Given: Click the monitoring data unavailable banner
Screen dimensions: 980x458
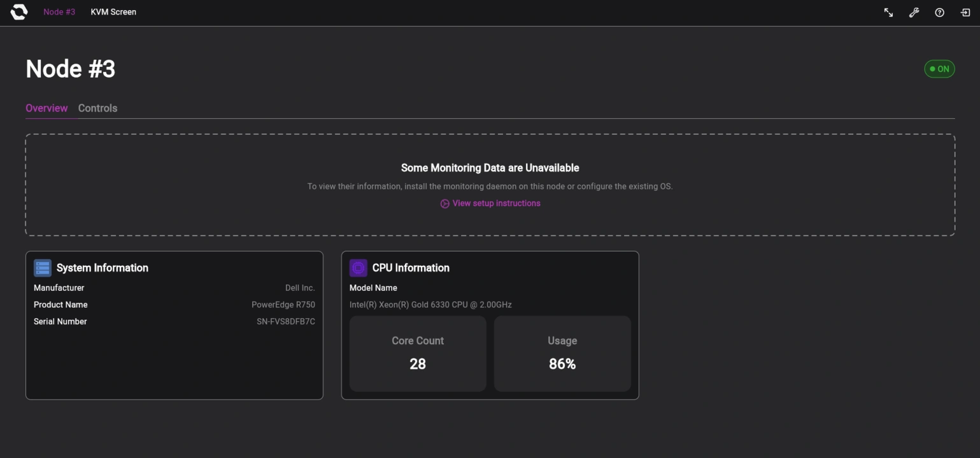Looking at the screenshot, I should pos(490,184).
